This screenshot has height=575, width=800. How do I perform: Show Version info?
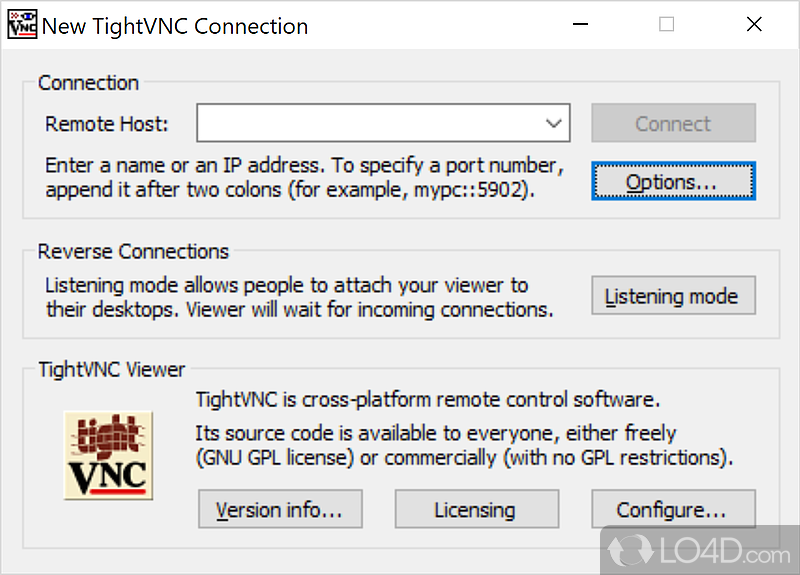point(279,510)
